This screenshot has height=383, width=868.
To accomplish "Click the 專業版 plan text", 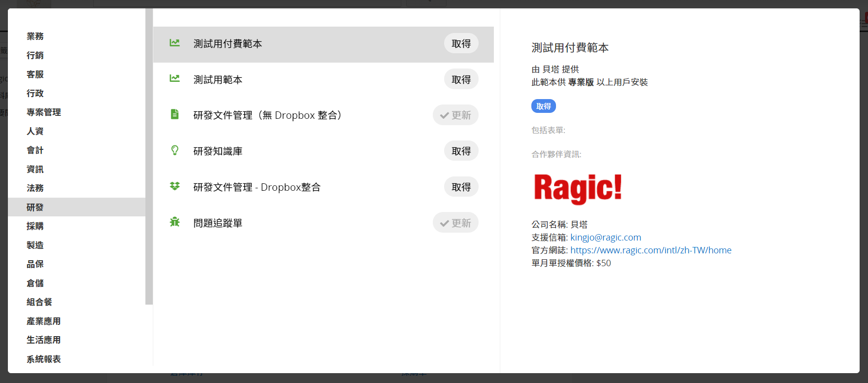I will point(581,82).
